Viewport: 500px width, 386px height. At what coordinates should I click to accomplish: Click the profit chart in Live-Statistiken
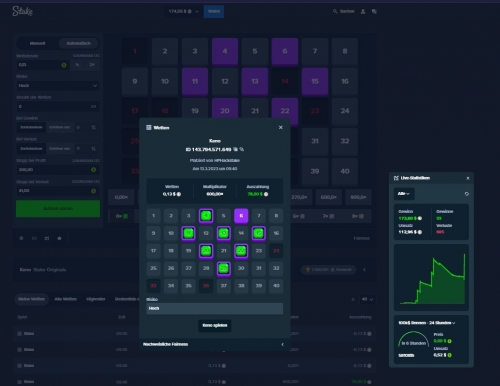coord(431,277)
